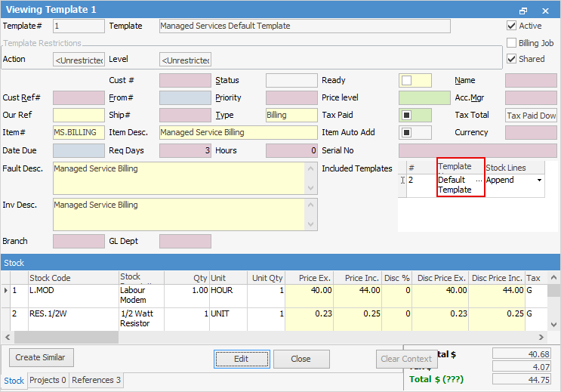Tick the Ready checkbox

click(x=406, y=80)
